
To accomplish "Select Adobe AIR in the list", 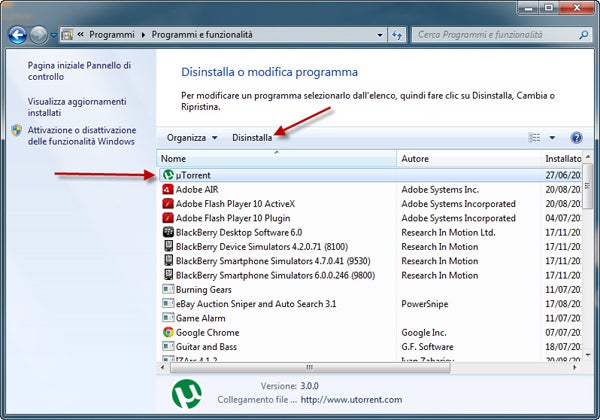I will coord(197,190).
